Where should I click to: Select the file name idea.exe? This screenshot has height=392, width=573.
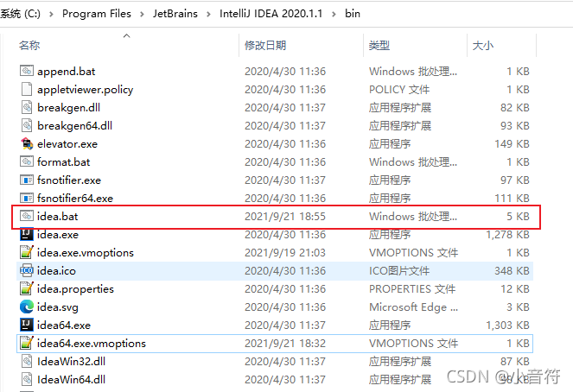click(x=58, y=234)
